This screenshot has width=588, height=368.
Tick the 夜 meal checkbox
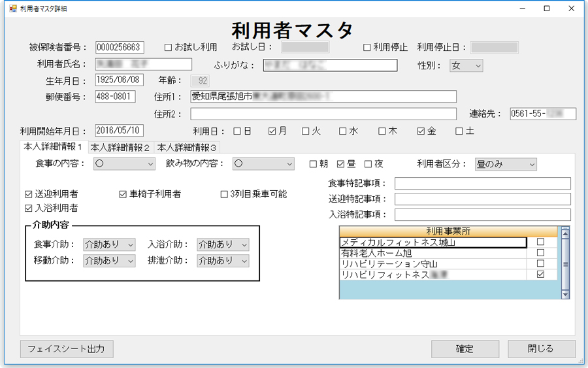pos(368,164)
